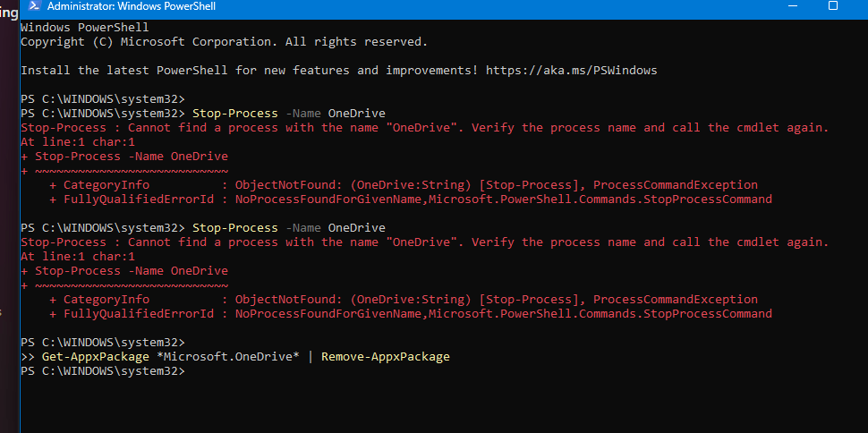Click the >> continuation prompt marker

(28, 357)
